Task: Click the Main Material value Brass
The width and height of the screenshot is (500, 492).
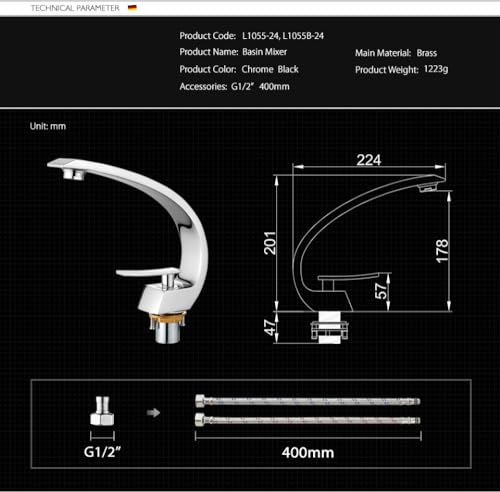Action: (427, 53)
